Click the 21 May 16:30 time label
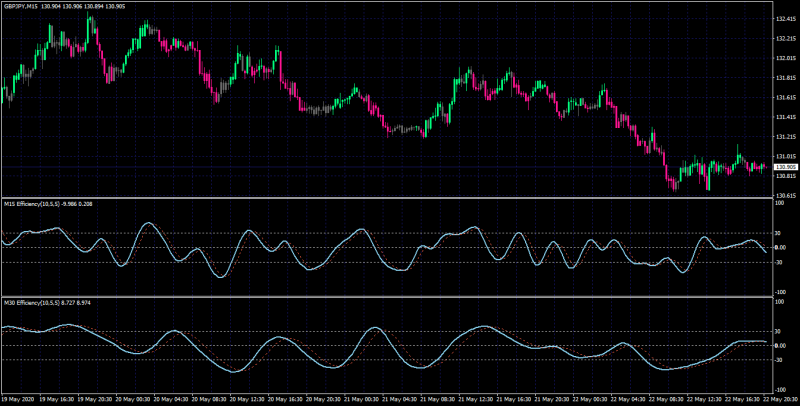800x406 pixels. [513, 399]
